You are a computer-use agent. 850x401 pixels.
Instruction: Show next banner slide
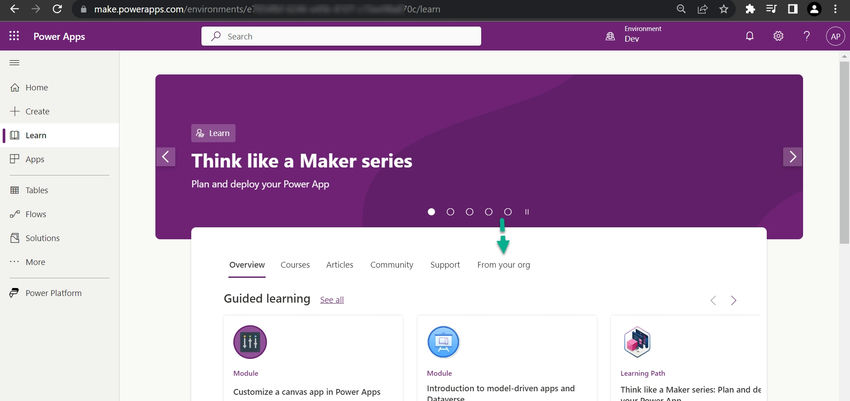click(793, 157)
